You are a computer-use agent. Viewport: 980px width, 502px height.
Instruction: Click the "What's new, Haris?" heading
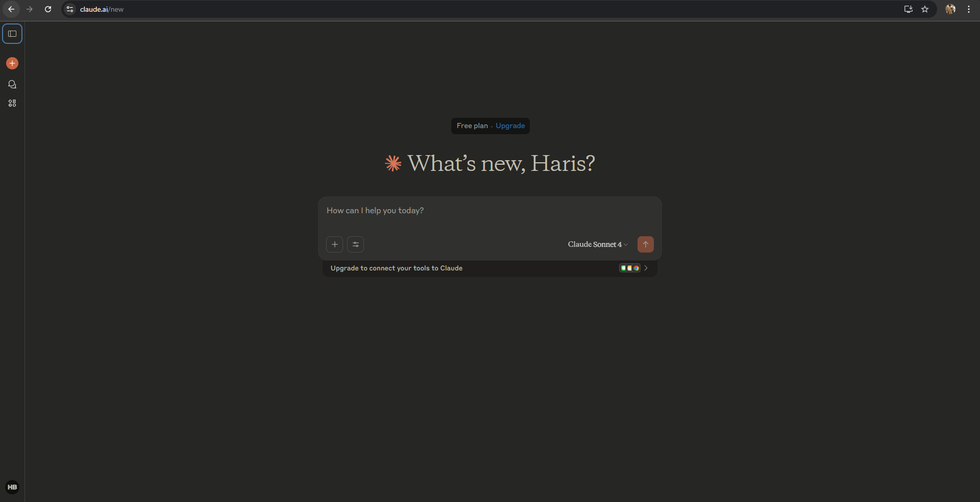click(501, 163)
